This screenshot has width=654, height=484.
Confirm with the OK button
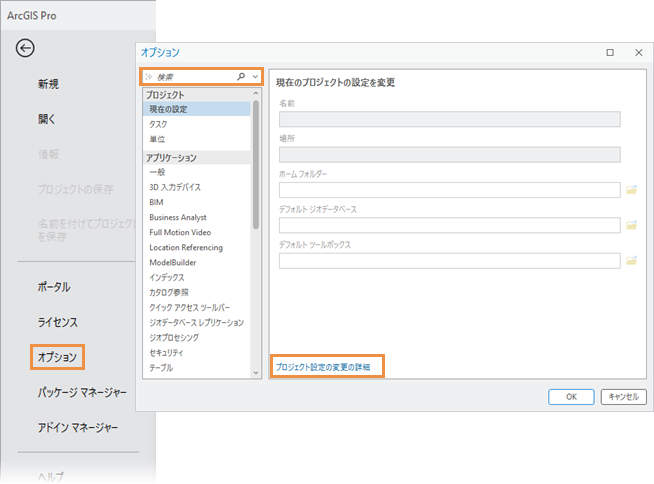[571, 397]
